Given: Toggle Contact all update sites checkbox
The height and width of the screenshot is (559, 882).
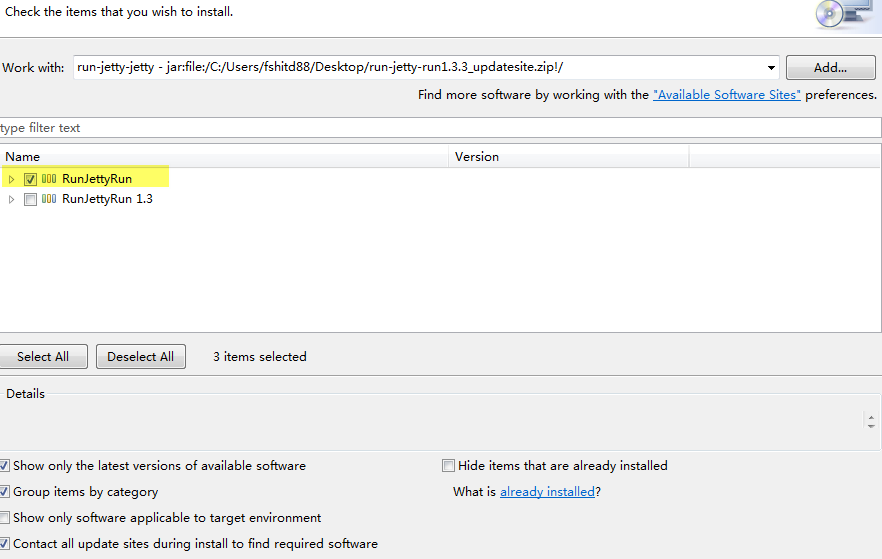Looking at the screenshot, I should [x=4, y=543].
